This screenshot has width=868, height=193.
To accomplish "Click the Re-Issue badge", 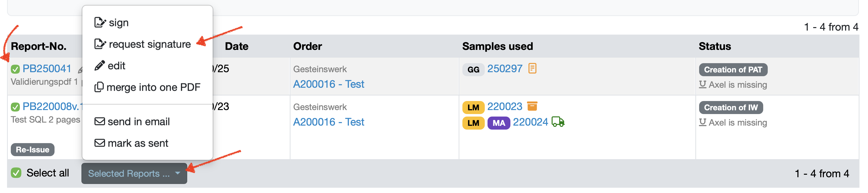I will coord(33,150).
